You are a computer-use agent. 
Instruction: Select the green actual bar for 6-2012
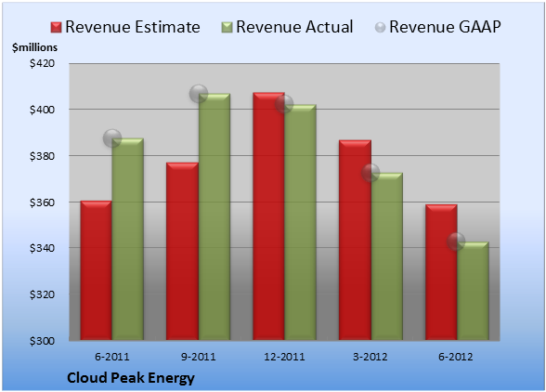pyautogui.click(x=473, y=291)
